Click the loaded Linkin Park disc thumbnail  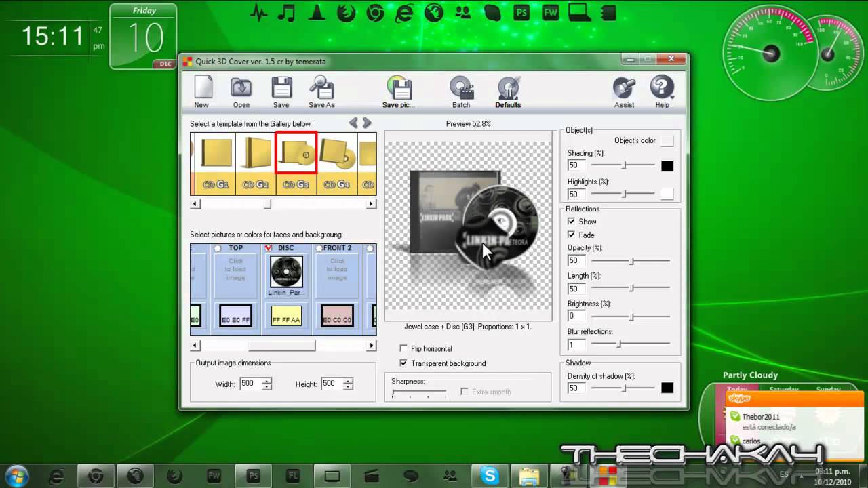coord(286,272)
